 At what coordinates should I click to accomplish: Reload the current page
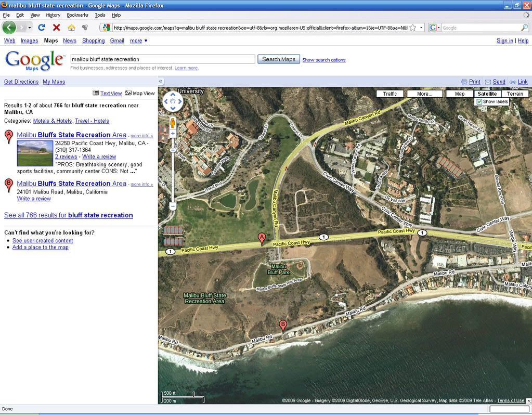coord(42,28)
